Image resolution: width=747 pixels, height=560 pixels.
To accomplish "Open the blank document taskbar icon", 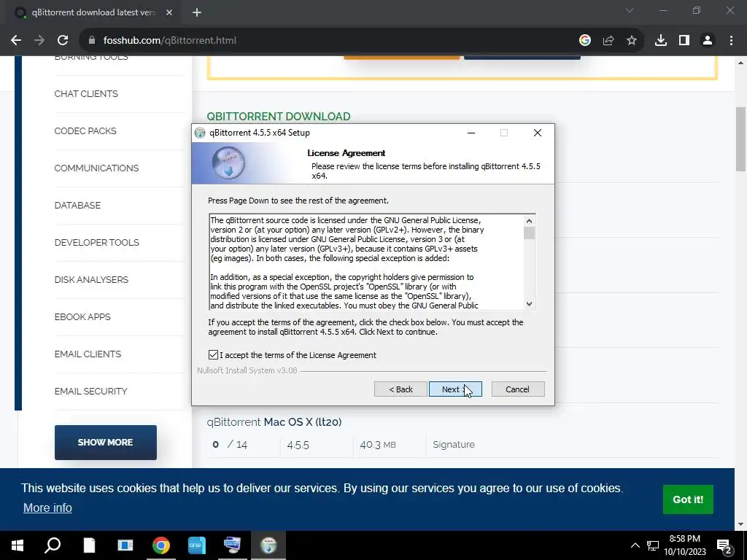I will [89, 545].
